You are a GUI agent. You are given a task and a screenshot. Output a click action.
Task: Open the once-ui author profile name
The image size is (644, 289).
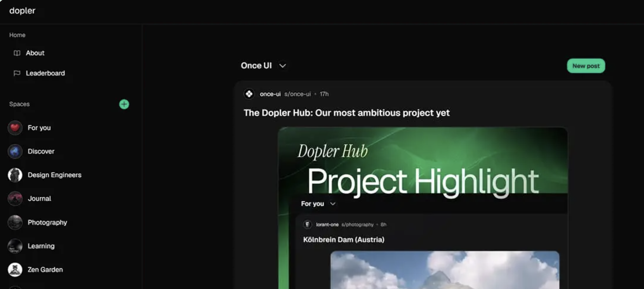[x=270, y=94]
